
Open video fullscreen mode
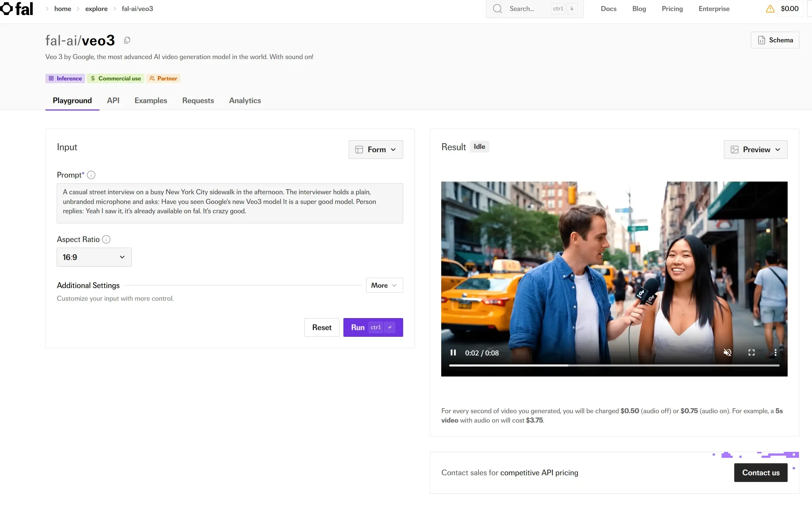pyautogui.click(x=751, y=352)
